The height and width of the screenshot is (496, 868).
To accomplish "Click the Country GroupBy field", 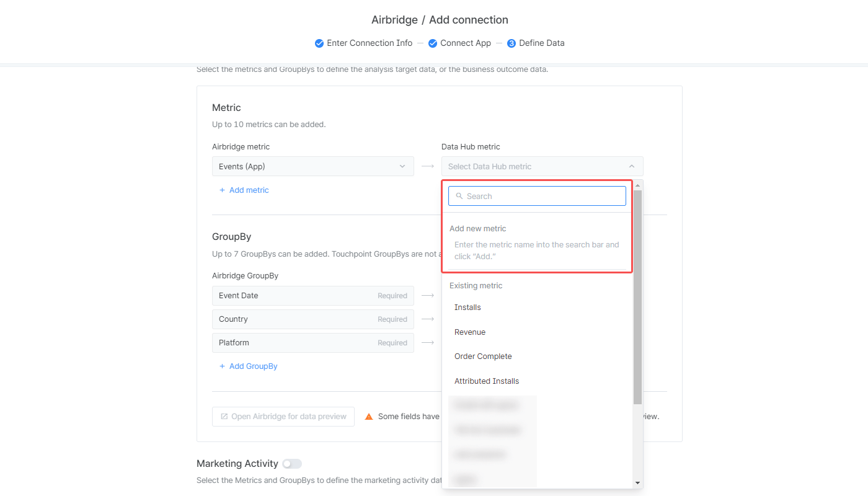I will [313, 319].
